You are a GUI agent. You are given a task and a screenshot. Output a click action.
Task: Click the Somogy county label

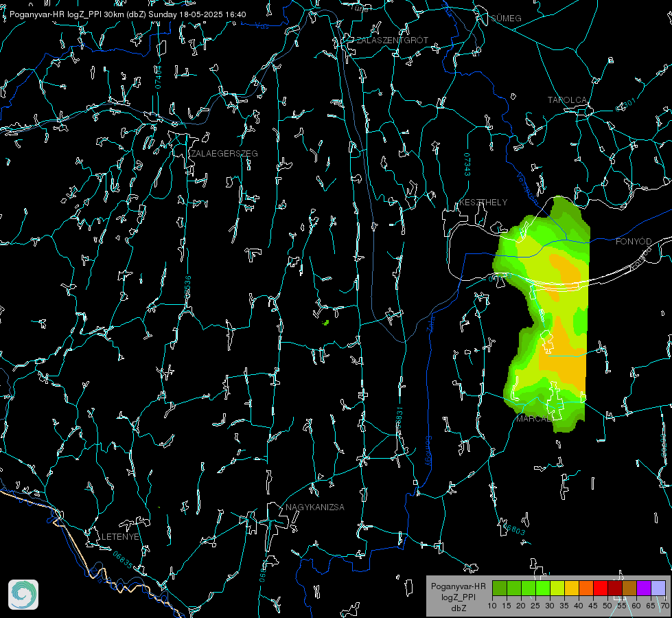[428, 451]
